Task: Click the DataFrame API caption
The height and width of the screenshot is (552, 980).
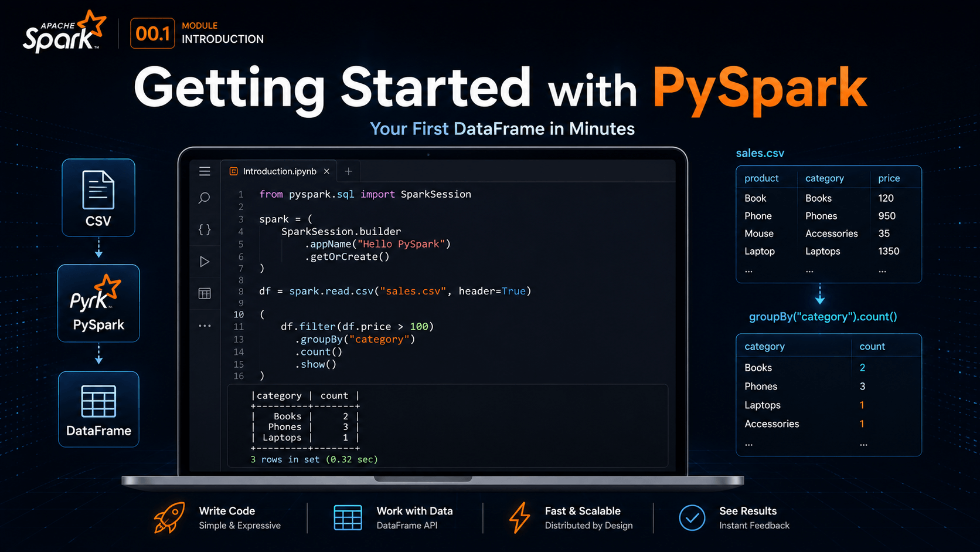Action: tap(407, 526)
